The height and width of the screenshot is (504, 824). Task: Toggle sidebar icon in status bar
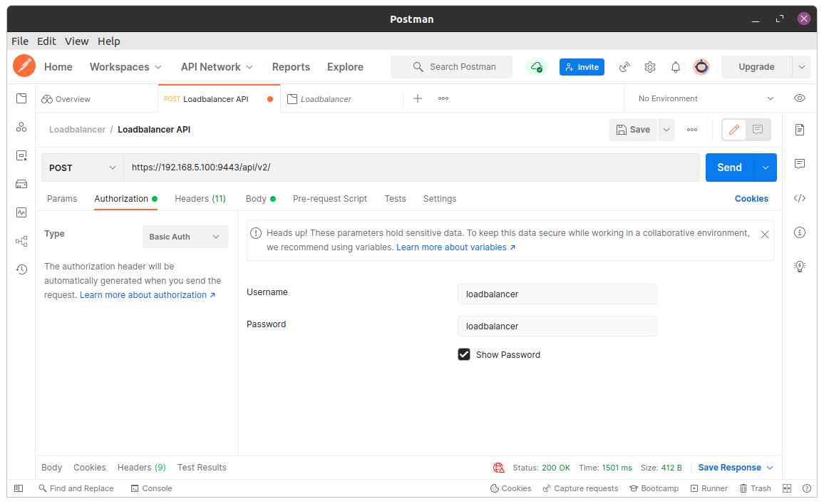(19, 488)
